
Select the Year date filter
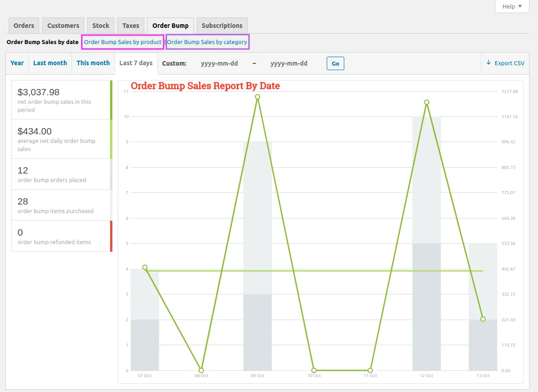pos(17,63)
